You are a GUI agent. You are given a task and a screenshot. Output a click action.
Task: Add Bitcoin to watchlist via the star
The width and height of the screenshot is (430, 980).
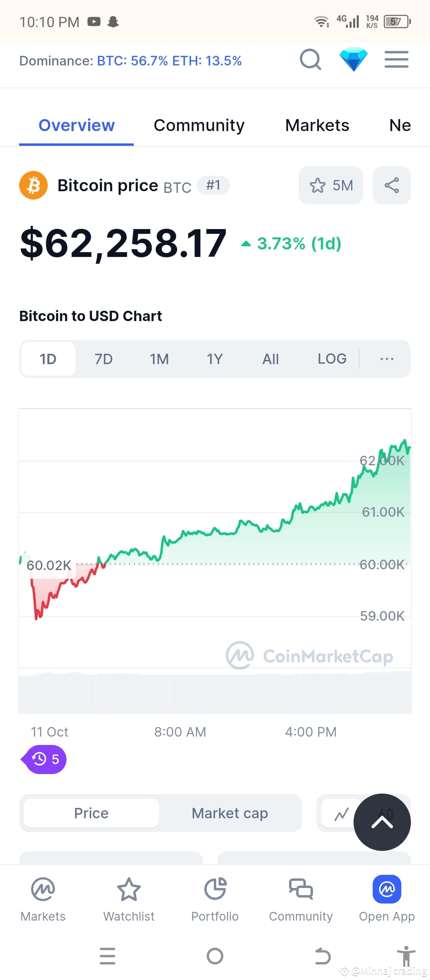(330, 185)
